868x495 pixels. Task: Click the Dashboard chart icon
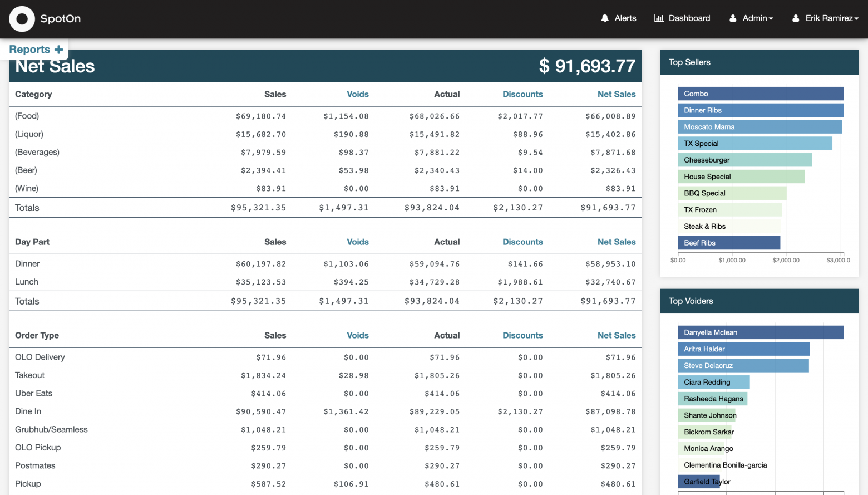pyautogui.click(x=659, y=18)
